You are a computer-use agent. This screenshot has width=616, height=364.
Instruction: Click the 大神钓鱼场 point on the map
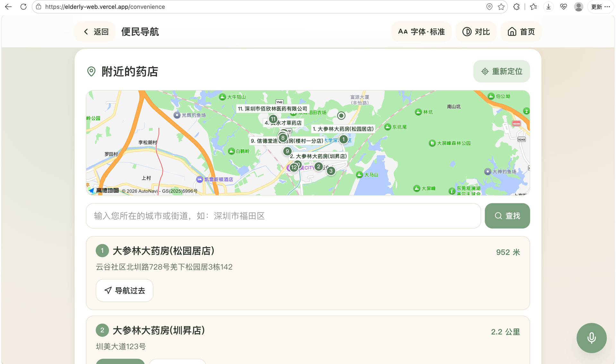point(488,172)
